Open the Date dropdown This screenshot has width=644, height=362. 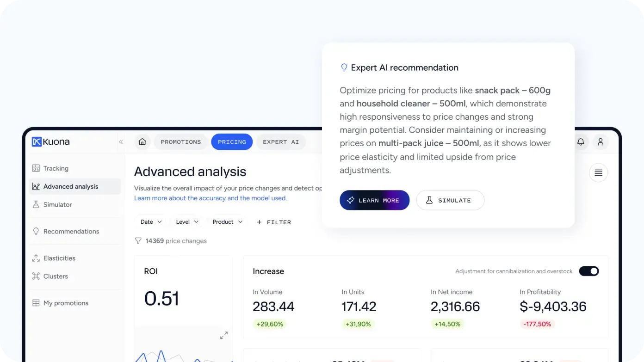tap(150, 222)
